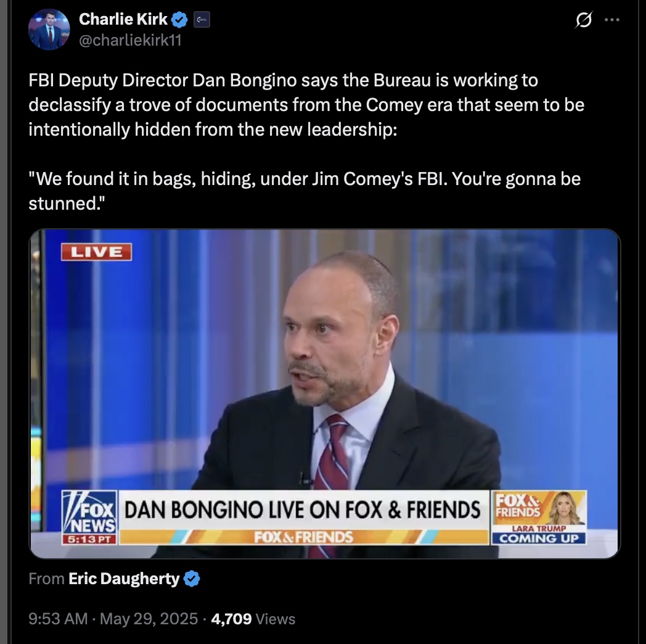This screenshot has width=646, height=644.
Task: Click the 5:13 PT time tag
Action: 89,539
